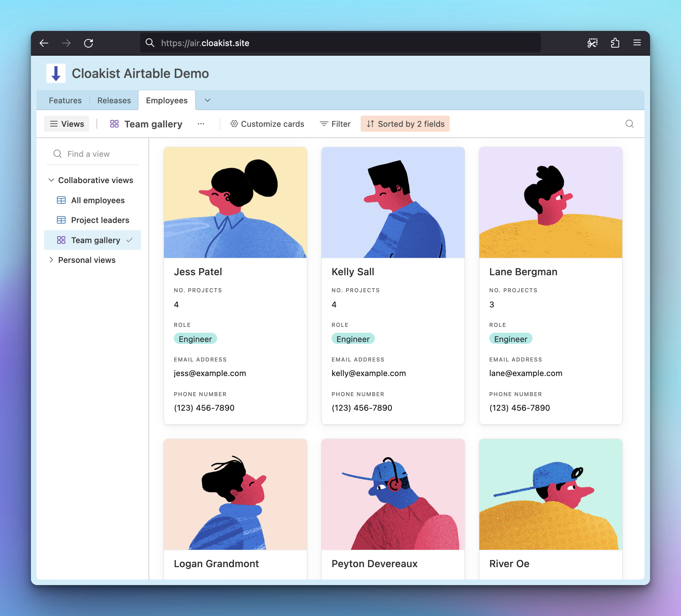Click the Cloakist Airtable Demo title
This screenshot has height=616, width=681.
(x=140, y=73)
